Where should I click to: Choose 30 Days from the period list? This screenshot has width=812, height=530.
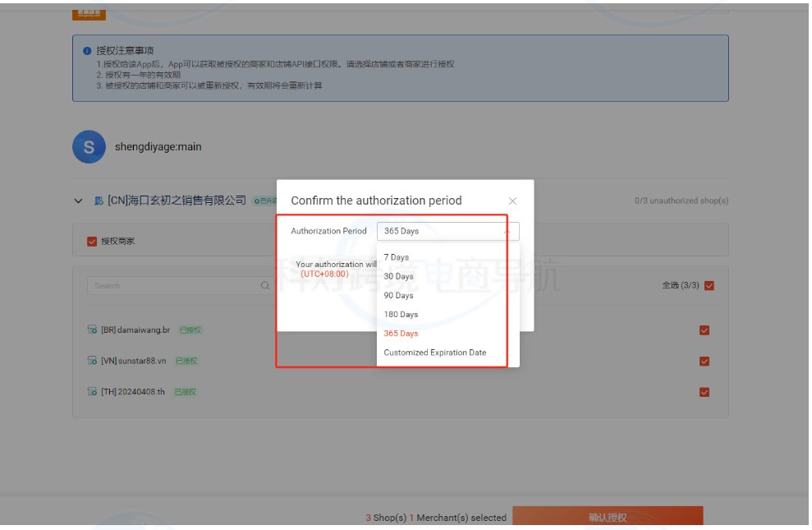click(398, 276)
